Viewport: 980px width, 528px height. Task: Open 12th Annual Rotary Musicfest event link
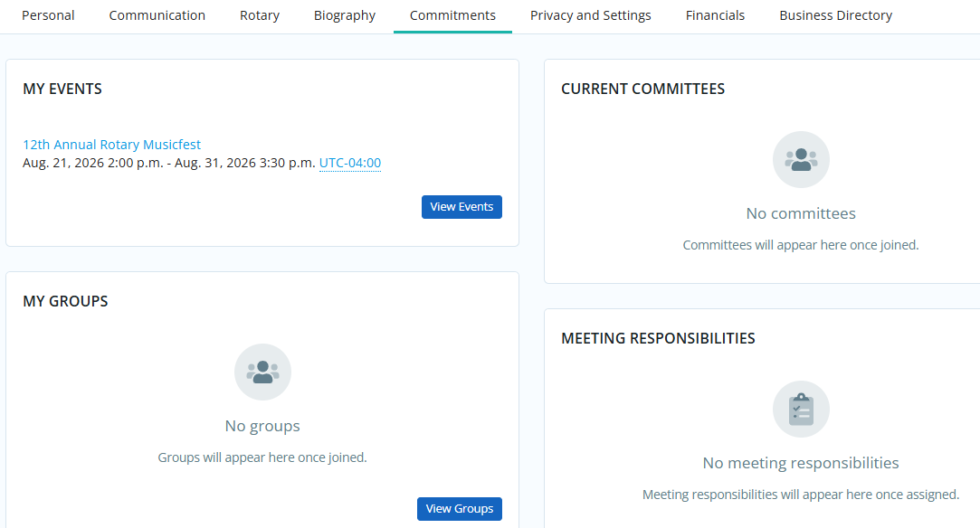click(x=112, y=145)
